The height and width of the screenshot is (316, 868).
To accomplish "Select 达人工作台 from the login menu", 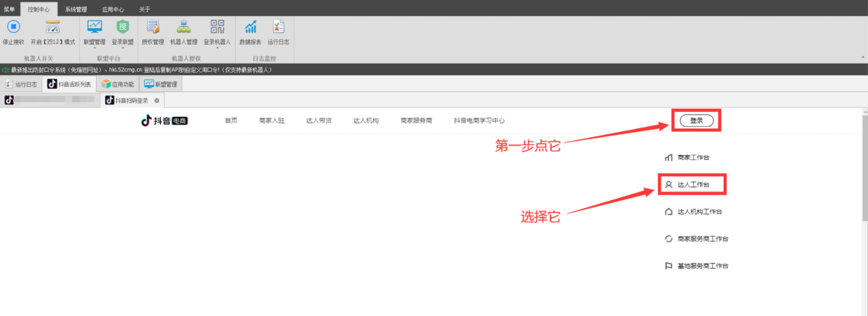I will [687, 185].
